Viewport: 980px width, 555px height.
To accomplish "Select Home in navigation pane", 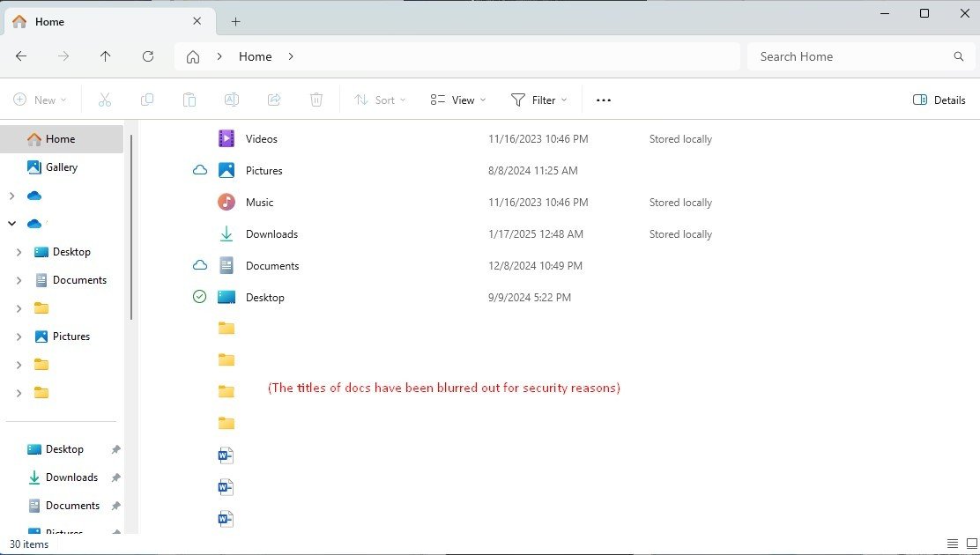I will [x=62, y=139].
